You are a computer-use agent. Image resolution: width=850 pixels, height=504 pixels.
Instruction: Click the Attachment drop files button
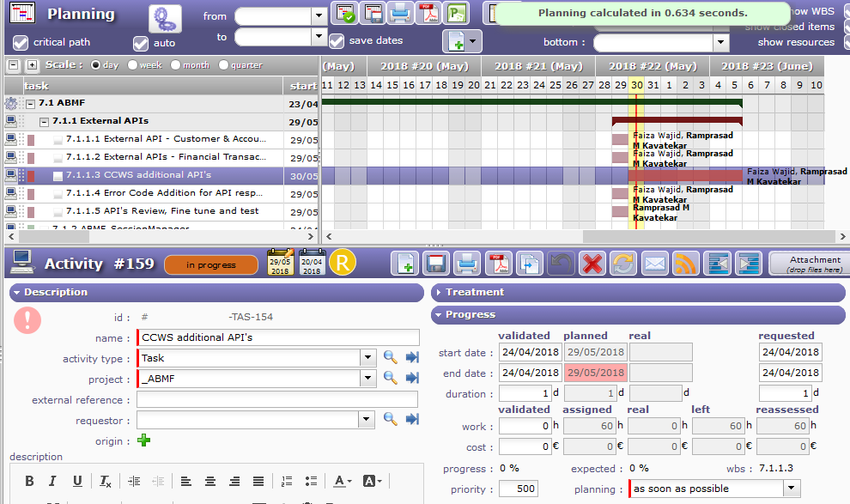[808, 264]
